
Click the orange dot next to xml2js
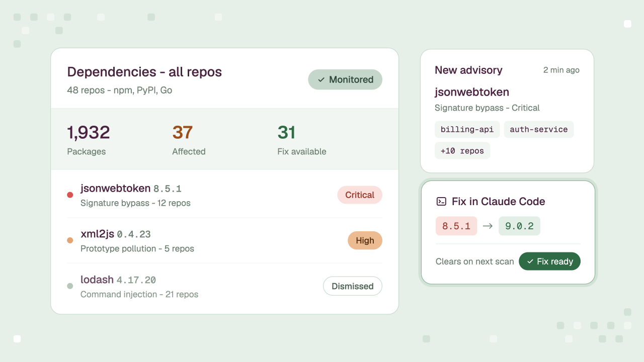pyautogui.click(x=70, y=240)
